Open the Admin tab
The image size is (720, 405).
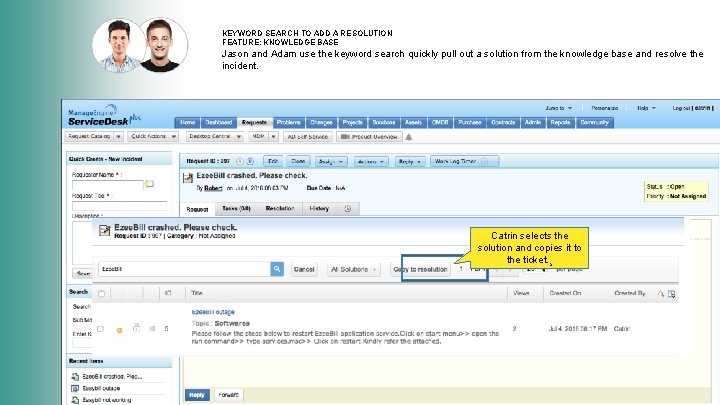[533, 123]
